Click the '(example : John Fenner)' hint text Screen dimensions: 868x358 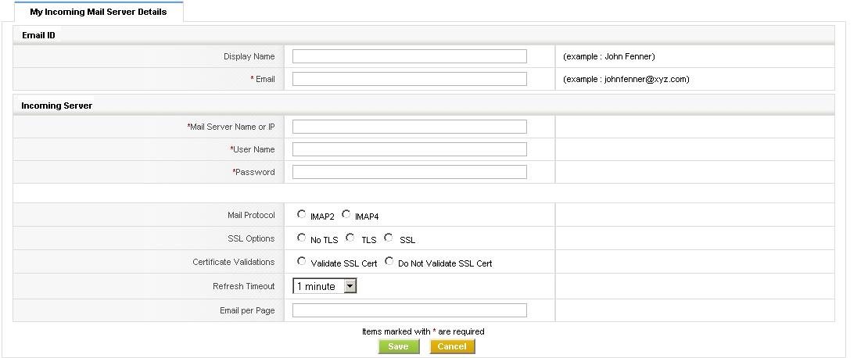point(609,56)
